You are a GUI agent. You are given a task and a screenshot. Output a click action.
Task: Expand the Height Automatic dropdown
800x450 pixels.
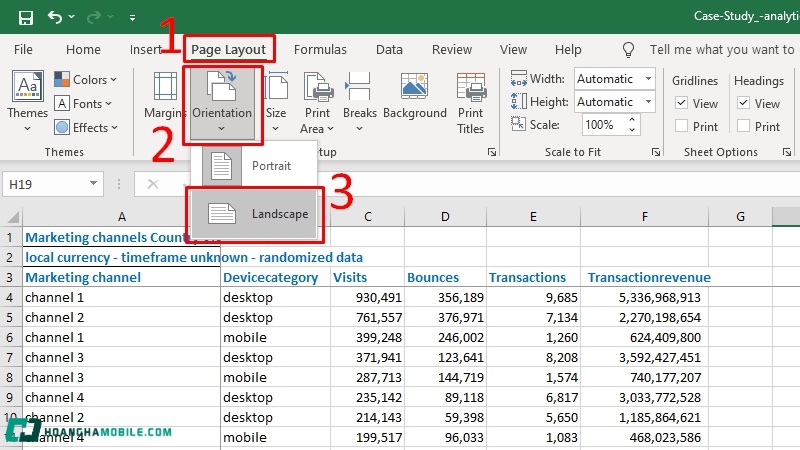point(648,102)
